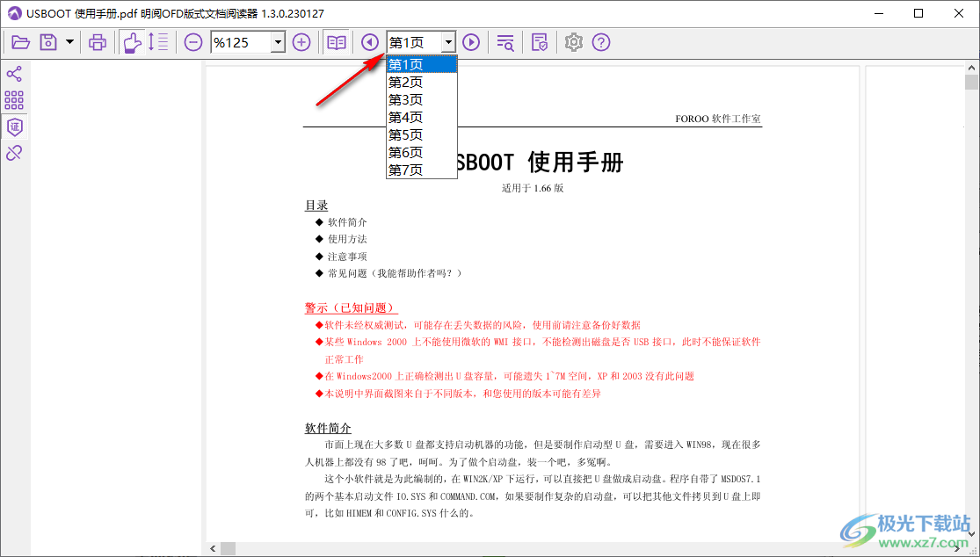The width and height of the screenshot is (980, 557).
Task: Open the thumbnails grid sidebar icon
Action: (x=14, y=100)
